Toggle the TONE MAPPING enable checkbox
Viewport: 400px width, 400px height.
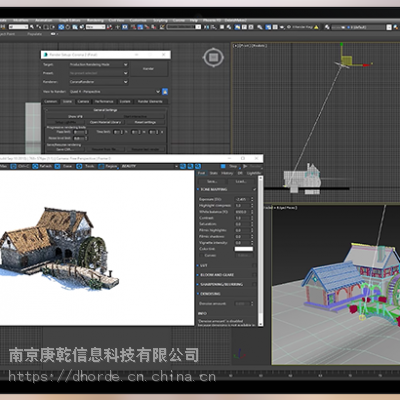coord(255,189)
